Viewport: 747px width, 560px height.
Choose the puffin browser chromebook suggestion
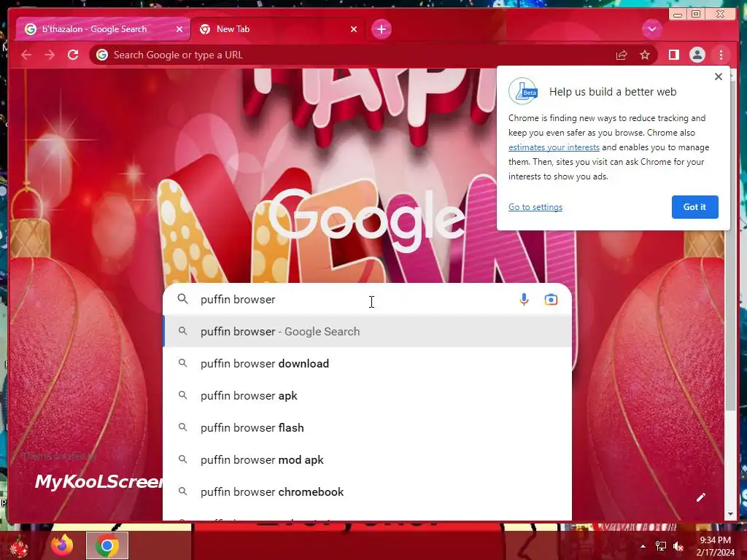pyautogui.click(x=367, y=491)
